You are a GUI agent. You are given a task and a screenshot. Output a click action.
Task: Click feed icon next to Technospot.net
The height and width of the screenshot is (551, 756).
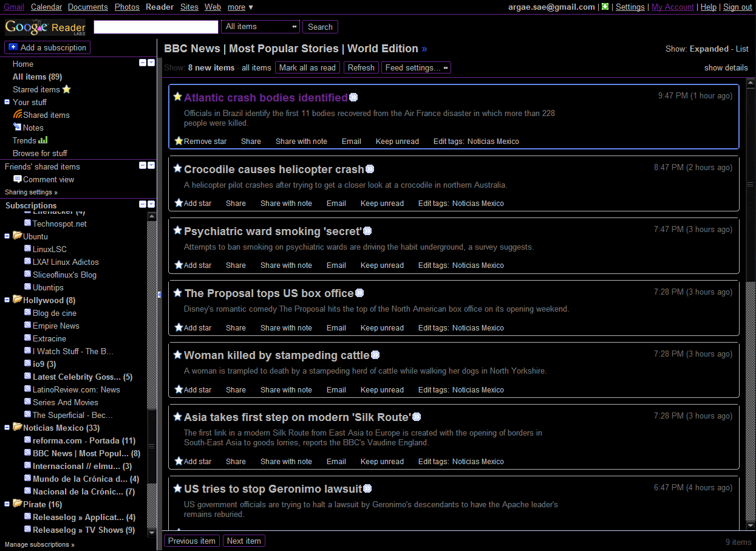[27, 224]
